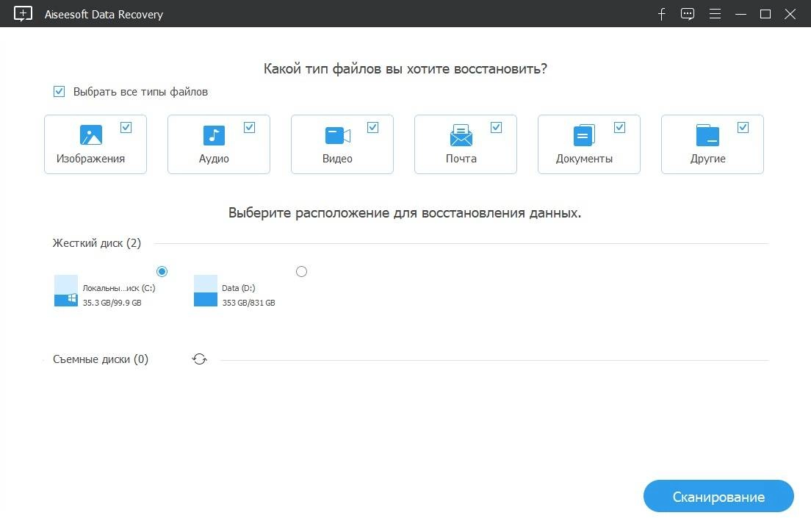Image resolution: width=811 pixels, height=532 pixels.
Task: Click the 353 GB/831 GB size text
Action: pyautogui.click(x=249, y=303)
